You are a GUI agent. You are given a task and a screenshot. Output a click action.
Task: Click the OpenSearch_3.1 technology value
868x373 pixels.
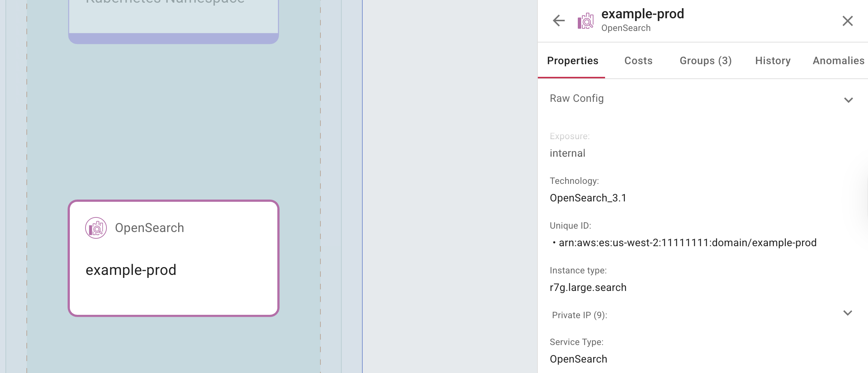[589, 198]
